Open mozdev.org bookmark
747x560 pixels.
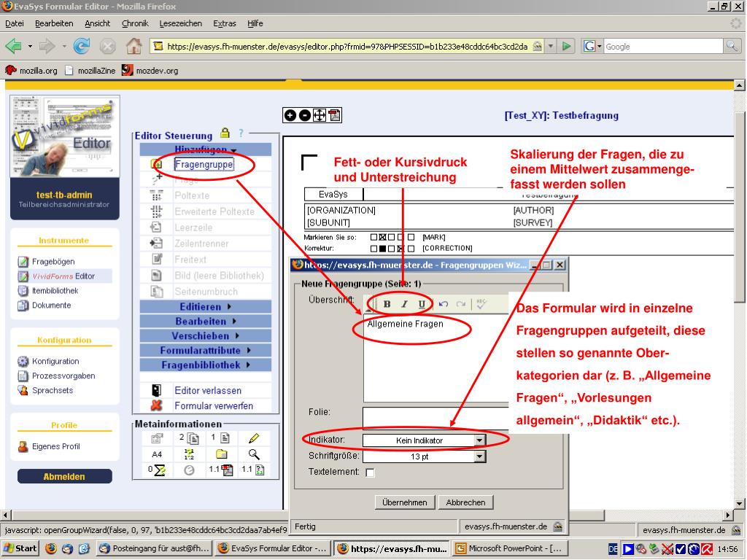[x=150, y=71]
